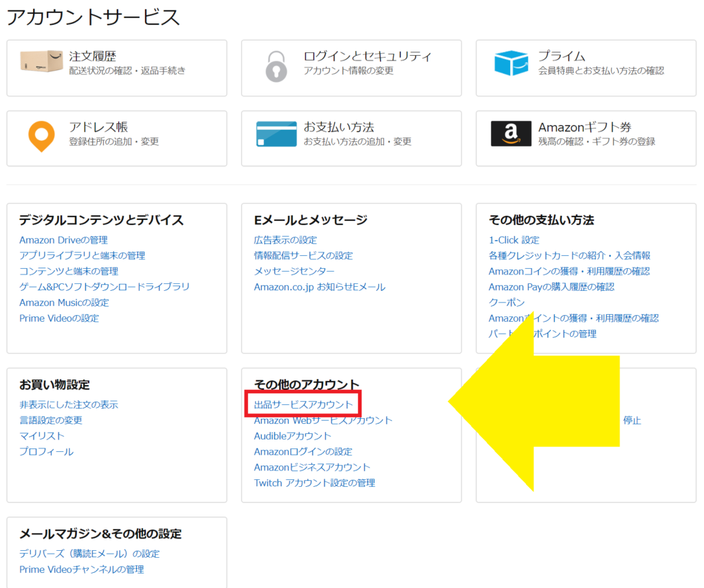Open ログインとセキュリティ settings

tap(367, 56)
